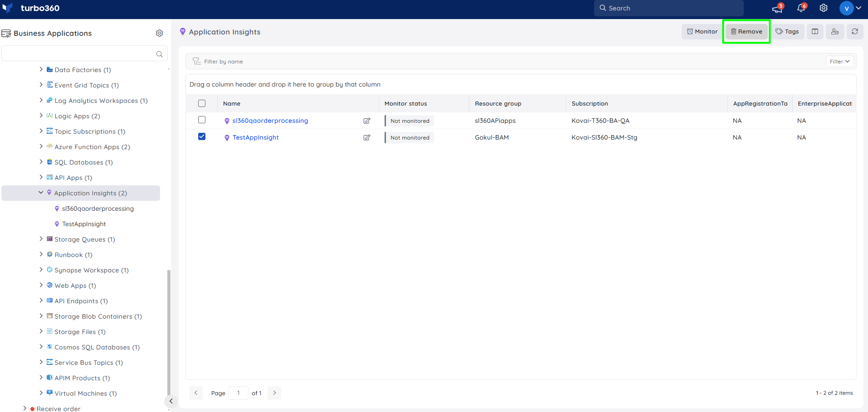
Task: Click the user access management icon
Action: point(835,31)
